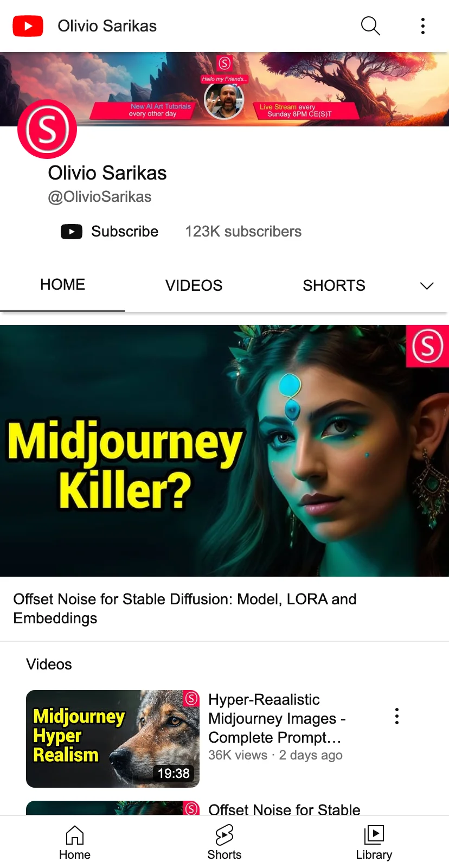Open the top-right three-dot options menu
Screen dimensions: 449x868
[x=423, y=26]
